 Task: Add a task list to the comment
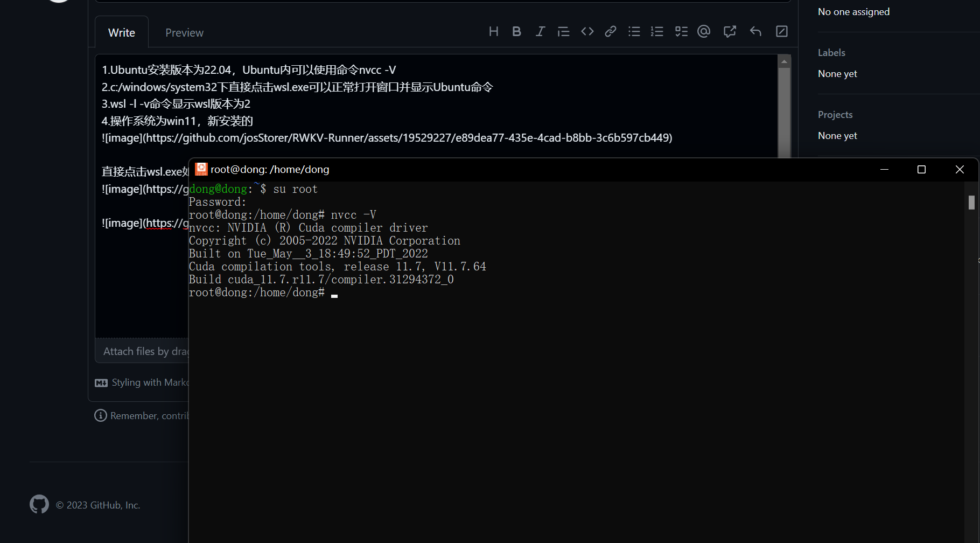click(x=681, y=31)
